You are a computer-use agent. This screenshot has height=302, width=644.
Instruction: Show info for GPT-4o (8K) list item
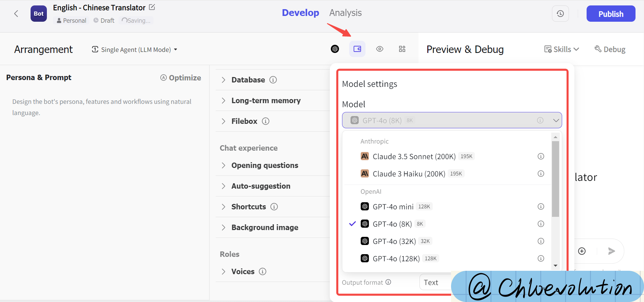pos(541,224)
